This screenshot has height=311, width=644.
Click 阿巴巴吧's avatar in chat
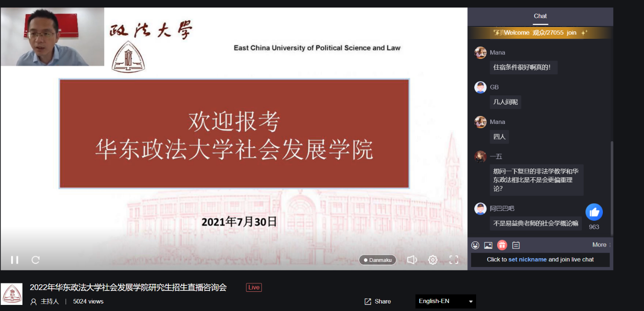click(x=480, y=209)
